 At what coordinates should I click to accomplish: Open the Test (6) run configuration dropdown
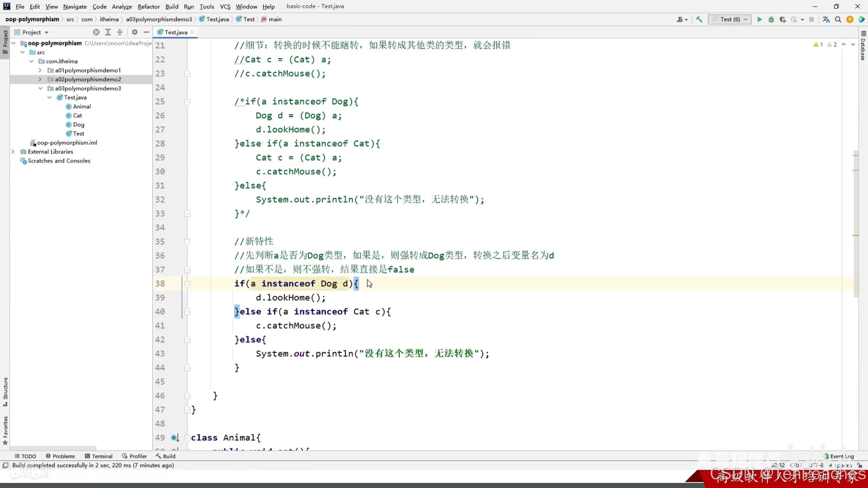coord(730,19)
